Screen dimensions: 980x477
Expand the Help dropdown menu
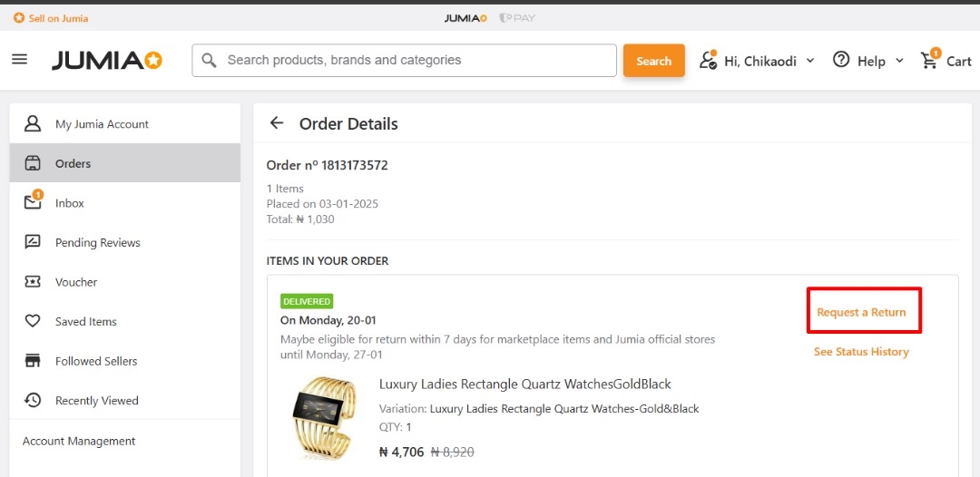(x=868, y=61)
